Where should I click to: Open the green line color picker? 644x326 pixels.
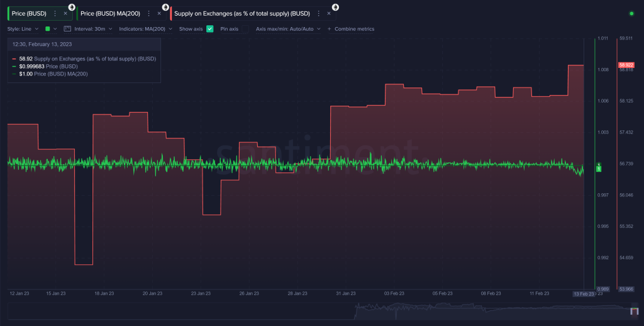click(51, 29)
